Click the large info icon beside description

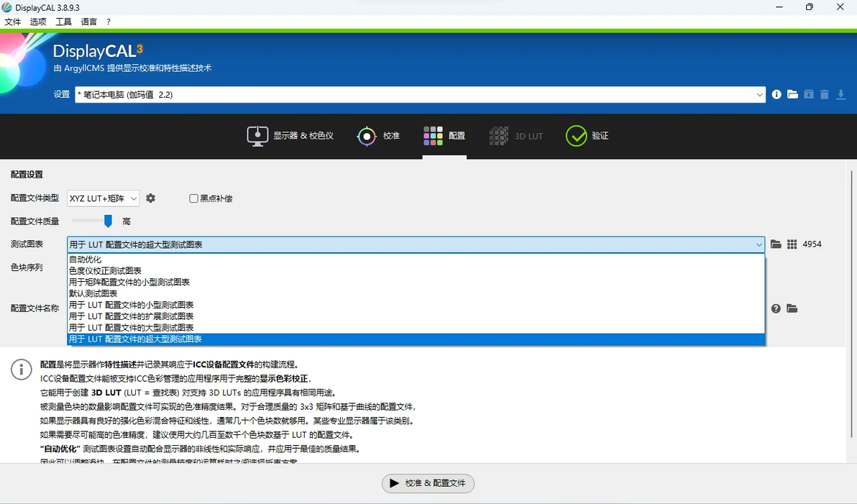pyautogui.click(x=22, y=370)
